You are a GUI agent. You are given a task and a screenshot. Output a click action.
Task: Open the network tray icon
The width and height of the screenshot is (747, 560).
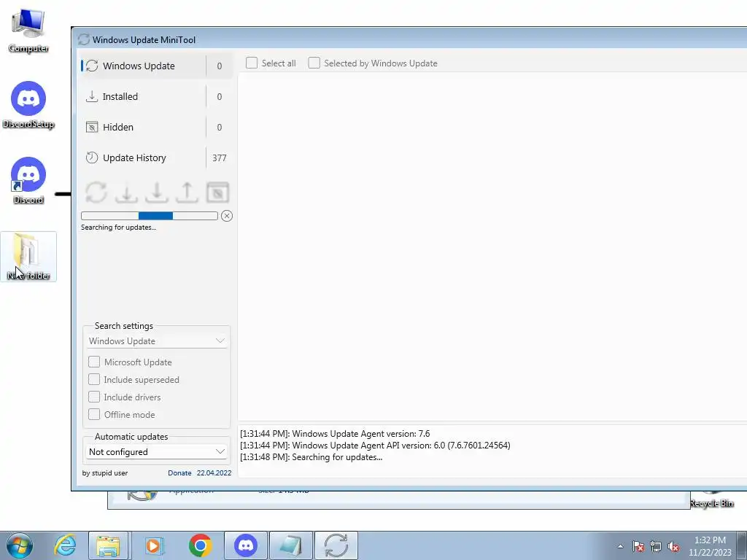[x=656, y=546]
